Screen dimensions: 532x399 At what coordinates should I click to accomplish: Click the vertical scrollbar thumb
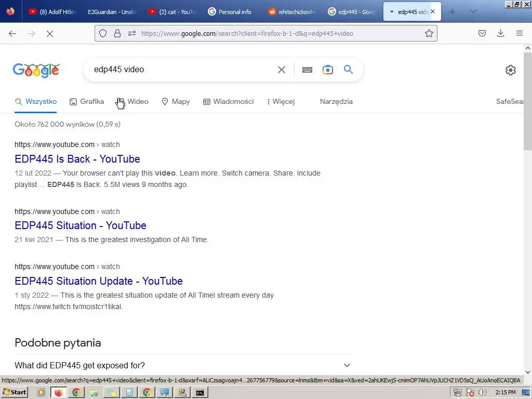528,102
